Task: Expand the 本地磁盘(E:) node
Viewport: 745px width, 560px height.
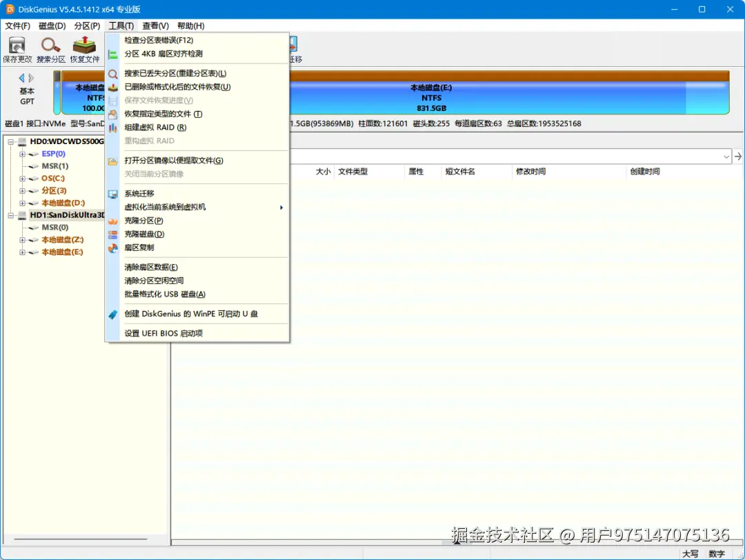Action: click(x=22, y=252)
